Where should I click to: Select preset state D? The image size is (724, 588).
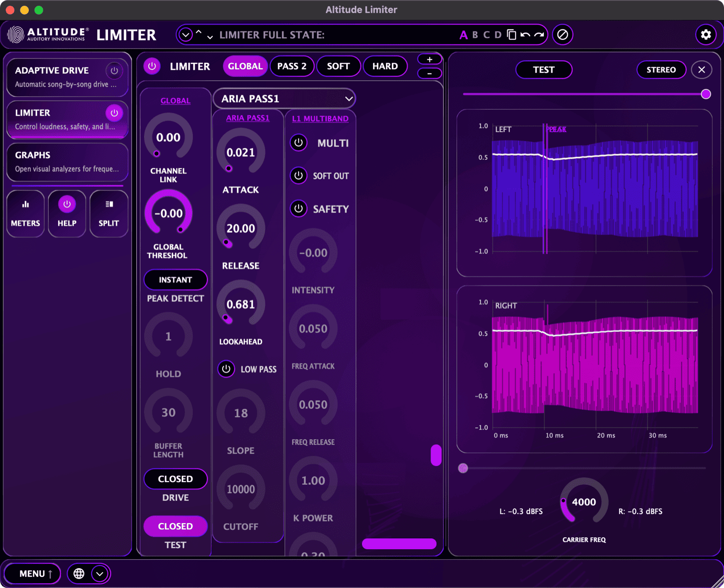(x=498, y=35)
